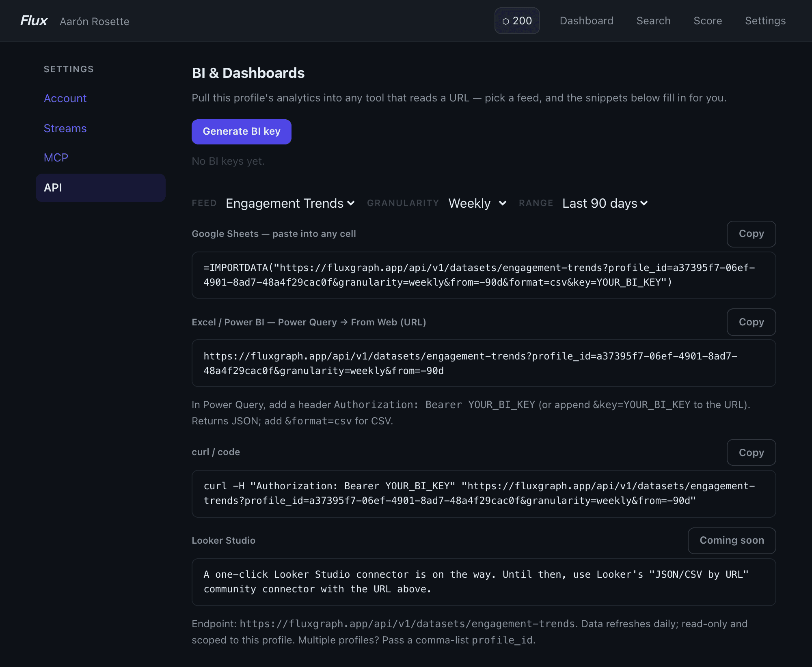The width and height of the screenshot is (812, 667).
Task: Open the 200 credits badge
Action: pyautogui.click(x=517, y=21)
